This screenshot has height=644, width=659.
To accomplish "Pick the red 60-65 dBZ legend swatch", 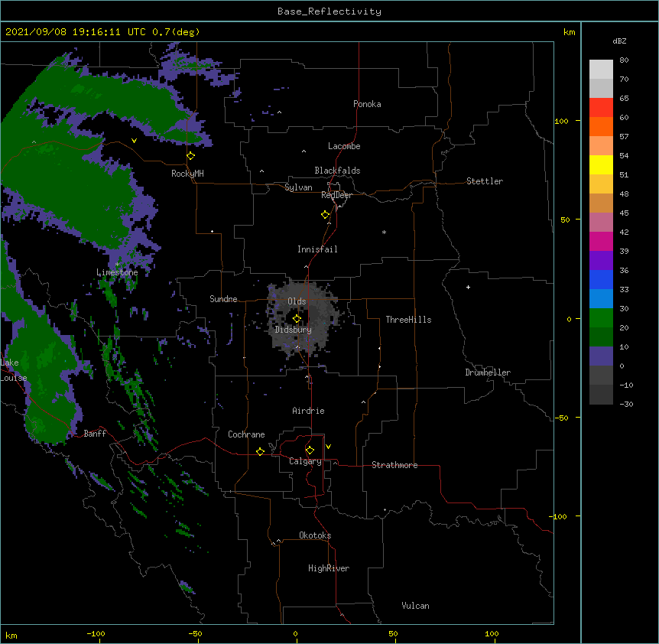I will (x=601, y=108).
